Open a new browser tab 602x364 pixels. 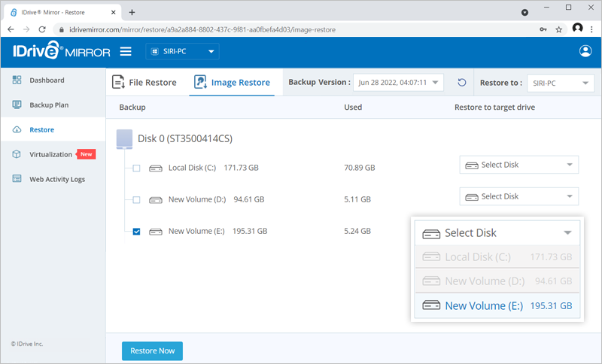click(132, 12)
